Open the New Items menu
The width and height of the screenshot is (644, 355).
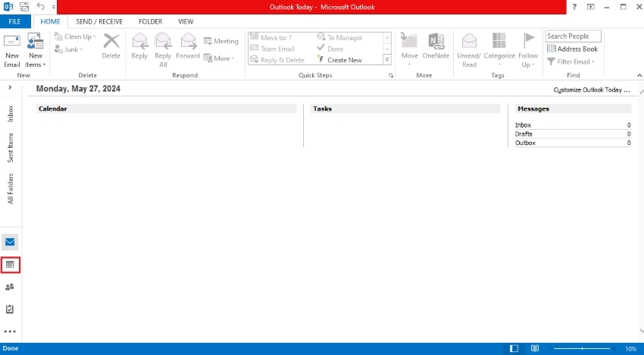[36, 51]
